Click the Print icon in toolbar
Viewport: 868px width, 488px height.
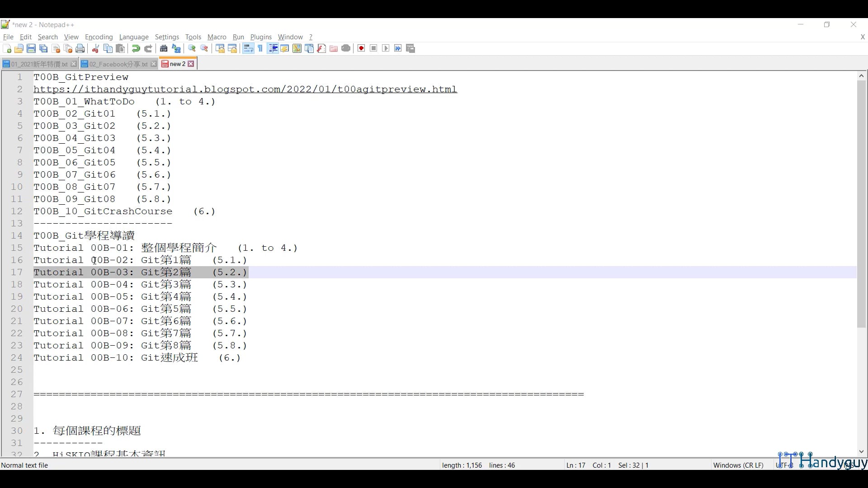80,49
